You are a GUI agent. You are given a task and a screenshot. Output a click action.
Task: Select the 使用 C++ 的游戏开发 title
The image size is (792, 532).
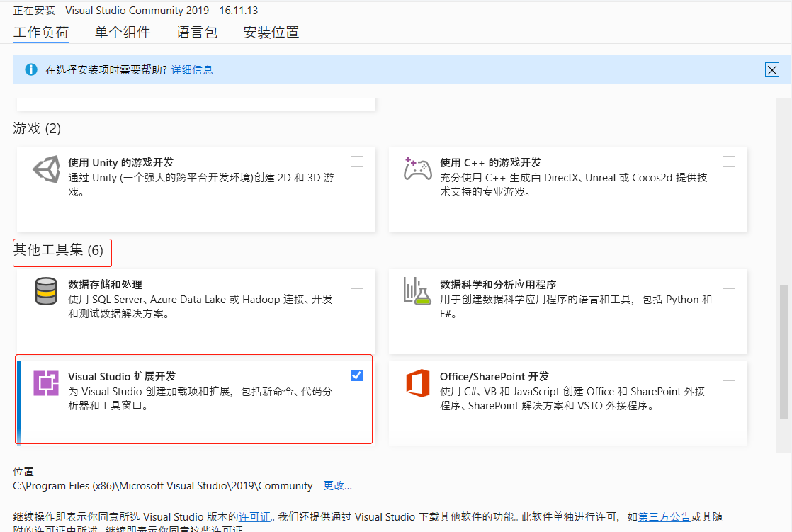(490, 163)
